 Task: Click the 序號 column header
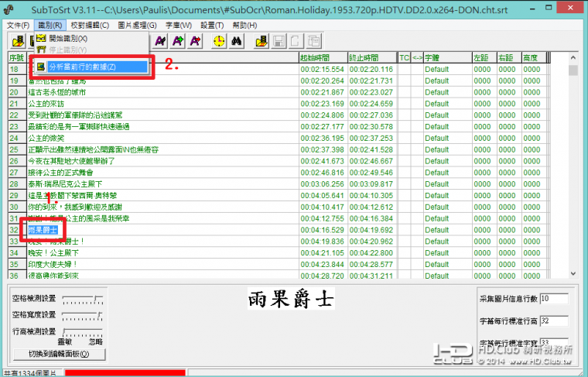point(17,58)
